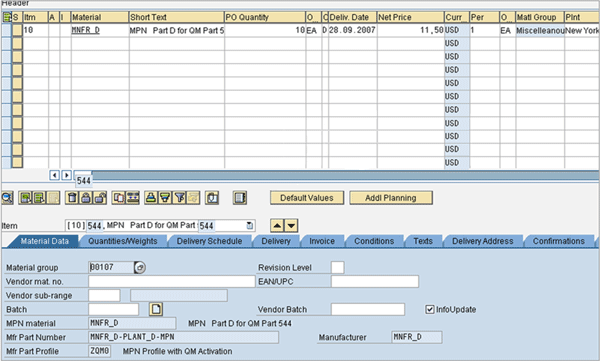Click the Vendor mat. no. field
This screenshot has height=361, width=600.
(172, 281)
